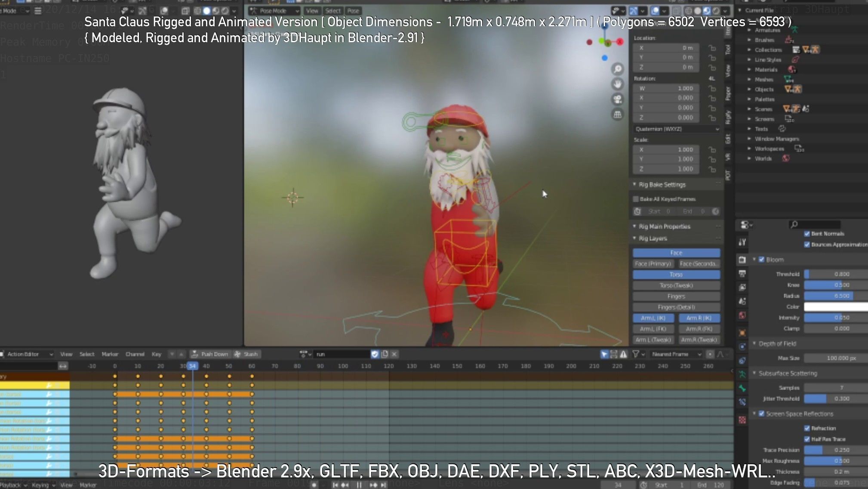Image resolution: width=868 pixels, height=489 pixels.
Task: Adjust the Bloom Threshold slider
Action: 836,274
